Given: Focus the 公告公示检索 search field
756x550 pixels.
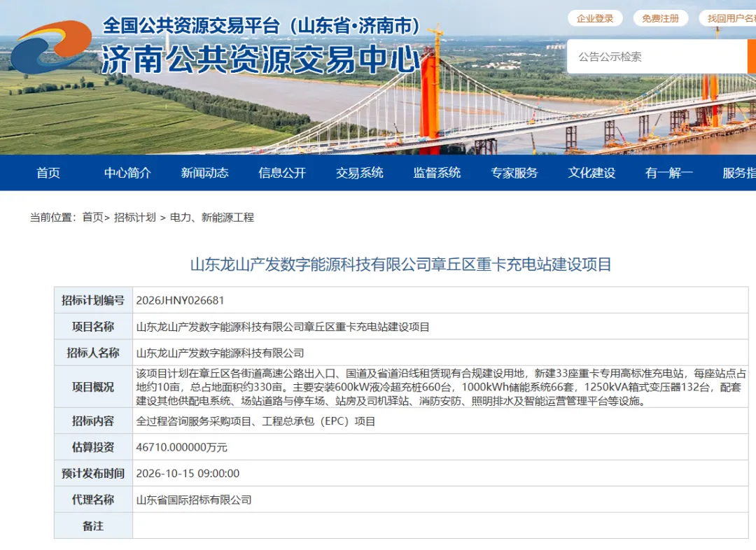Looking at the screenshot, I should (x=657, y=57).
